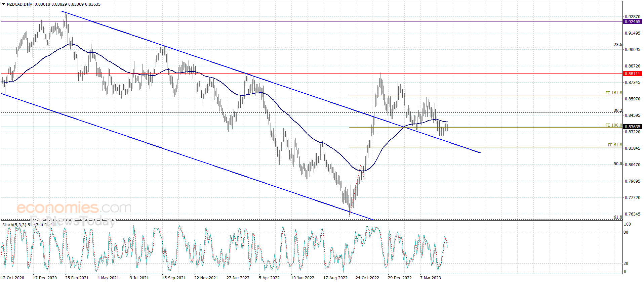Click the 5 Apr 2022 date label
This screenshot has width=644, height=282.
[269, 278]
